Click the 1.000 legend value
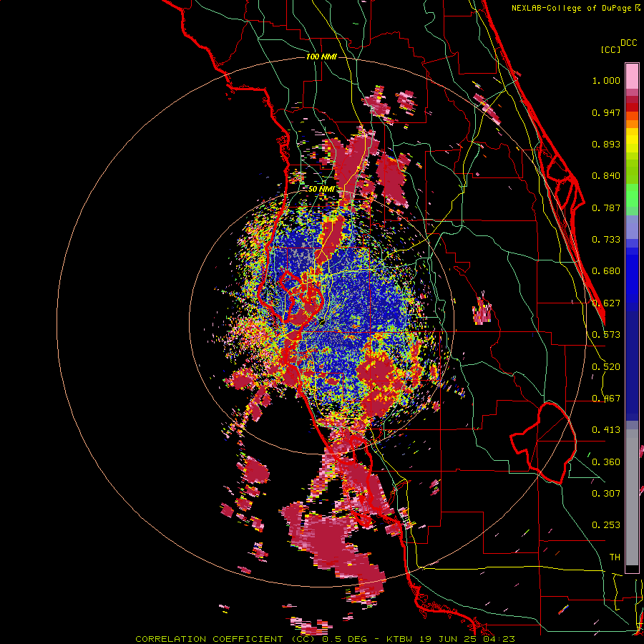 click(x=606, y=80)
